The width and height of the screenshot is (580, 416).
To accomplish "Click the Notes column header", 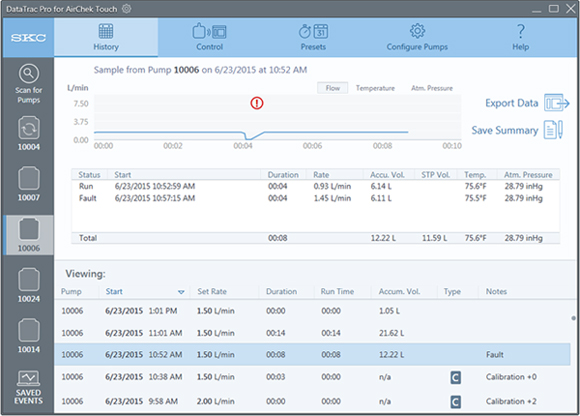I will [496, 291].
